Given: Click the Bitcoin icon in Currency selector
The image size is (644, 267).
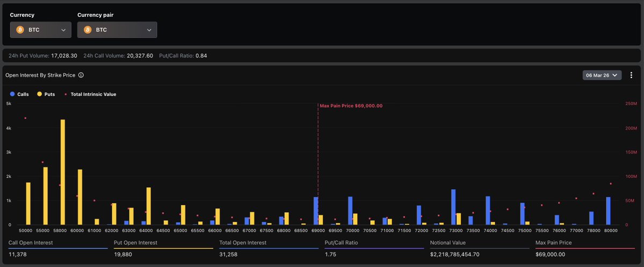Looking at the screenshot, I should (20, 30).
